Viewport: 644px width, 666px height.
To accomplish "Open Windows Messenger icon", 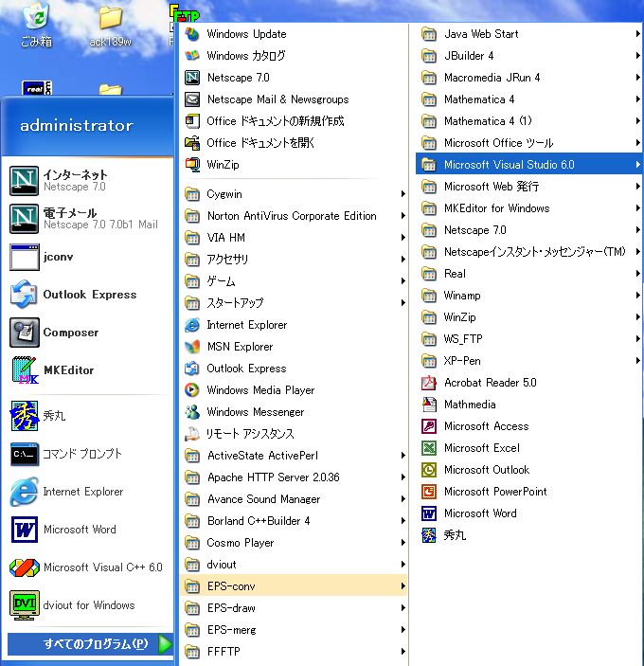I will (x=192, y=411).
